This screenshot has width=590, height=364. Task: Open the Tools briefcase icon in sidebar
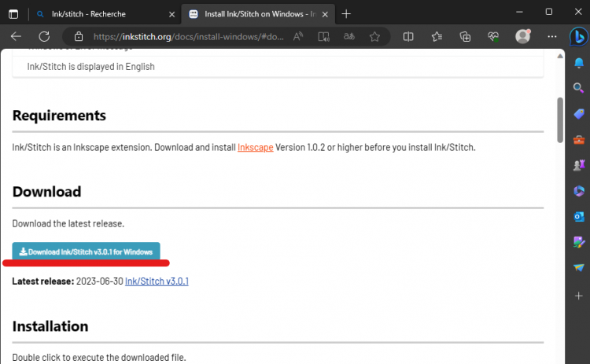point(579,140)
